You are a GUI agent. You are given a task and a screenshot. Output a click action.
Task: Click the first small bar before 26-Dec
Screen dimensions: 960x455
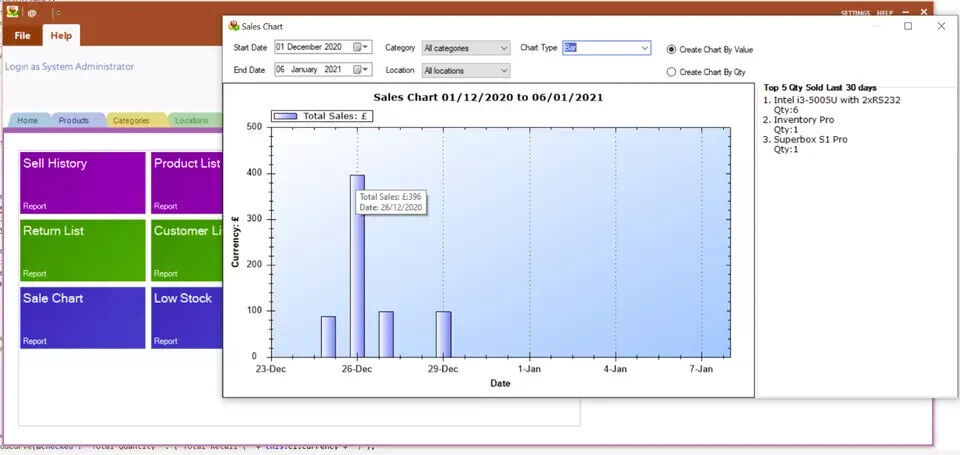(329, 337)
